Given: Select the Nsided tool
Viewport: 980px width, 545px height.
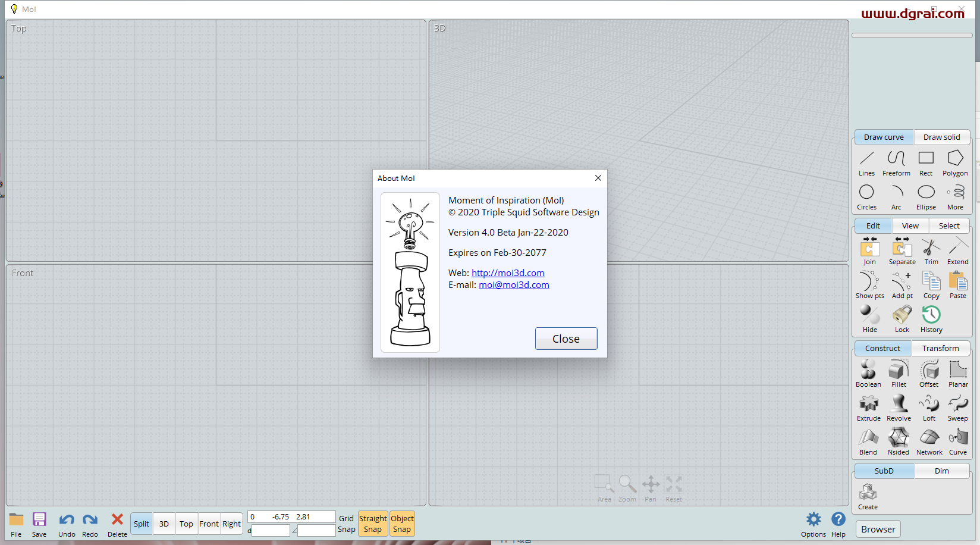Looking at the screenshot, I should 899,441.
